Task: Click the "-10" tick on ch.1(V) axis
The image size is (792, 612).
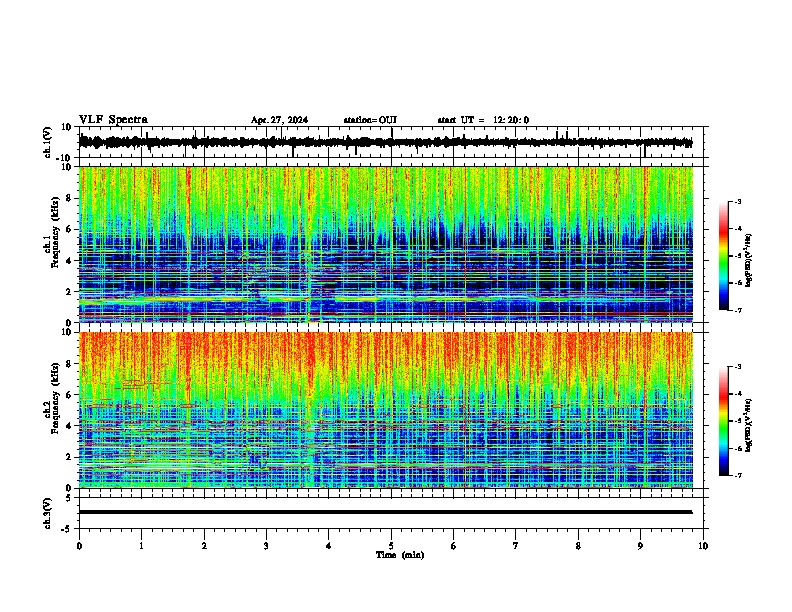Action: click(x=65, y=158)
